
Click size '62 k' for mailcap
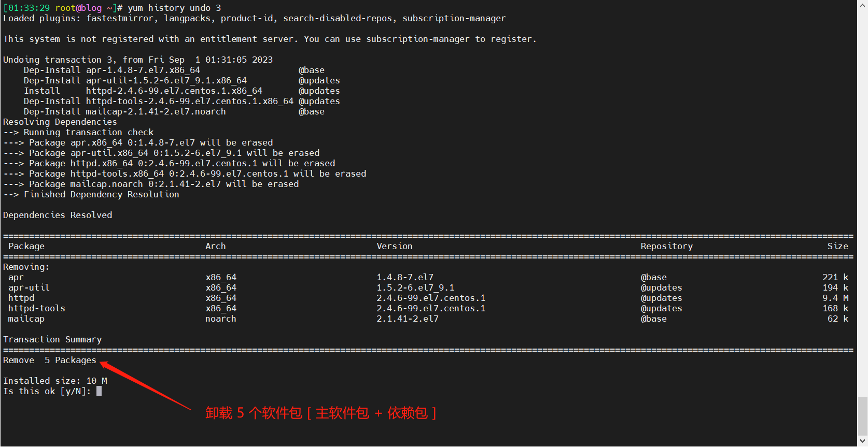(x=838, y=319)
